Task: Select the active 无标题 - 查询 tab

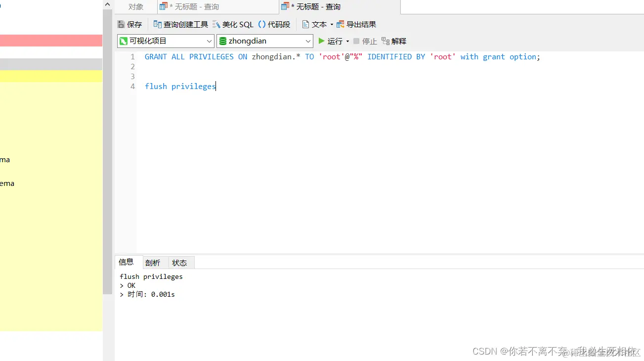Action: 340,7
